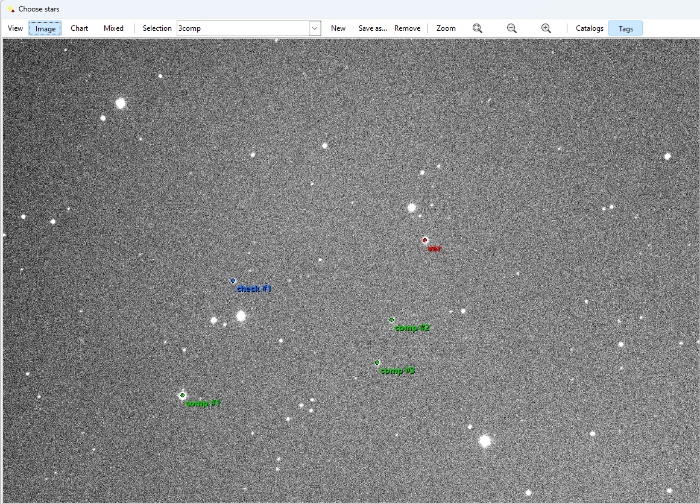Click the Remove selection button
Image resolution: width=700 pixels, height=504 pixels.
(407, 28)
